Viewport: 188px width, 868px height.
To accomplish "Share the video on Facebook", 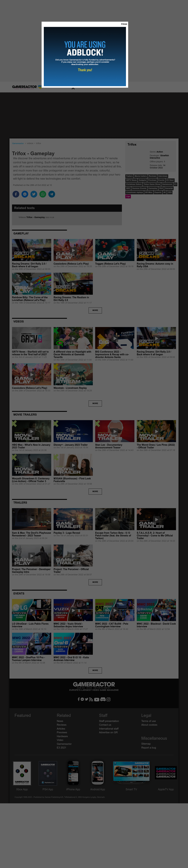I will point(16,194).
